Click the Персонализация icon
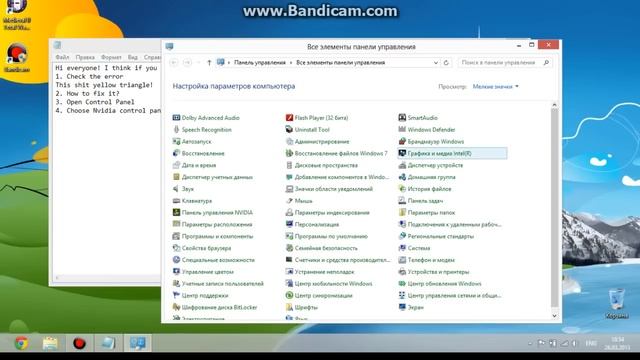The width and height of the screenshot is (640, 360). click(x=289, y=224)
